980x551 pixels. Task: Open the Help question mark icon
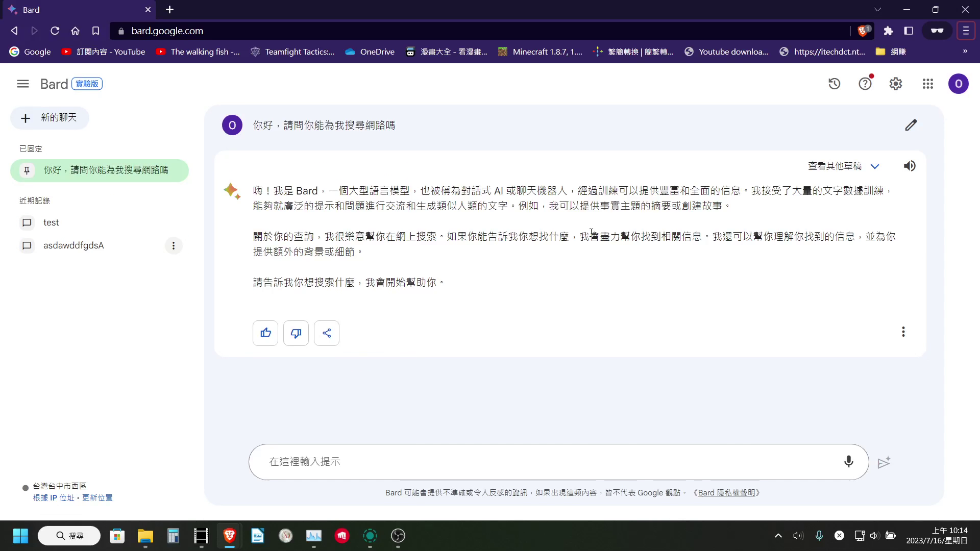865,84
